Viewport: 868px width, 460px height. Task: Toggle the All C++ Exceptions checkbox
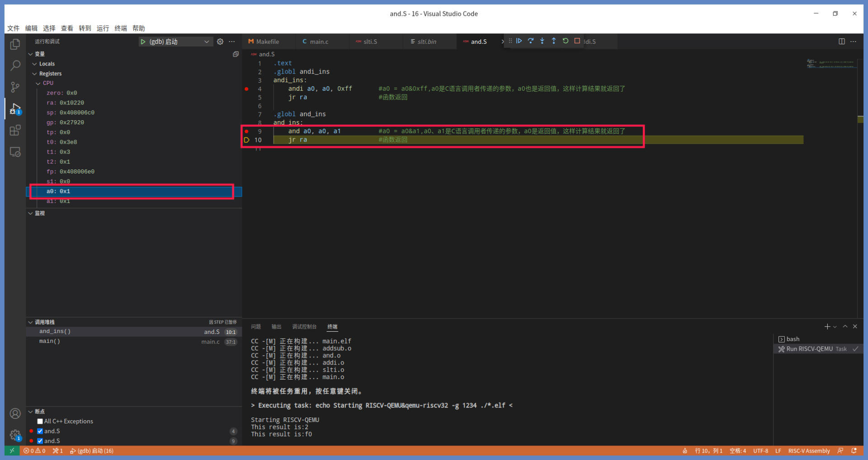click(40, 421)
